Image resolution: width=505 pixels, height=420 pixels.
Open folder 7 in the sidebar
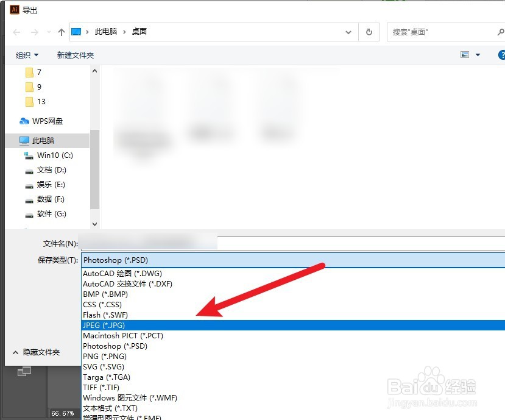click(x=34, y=73)
